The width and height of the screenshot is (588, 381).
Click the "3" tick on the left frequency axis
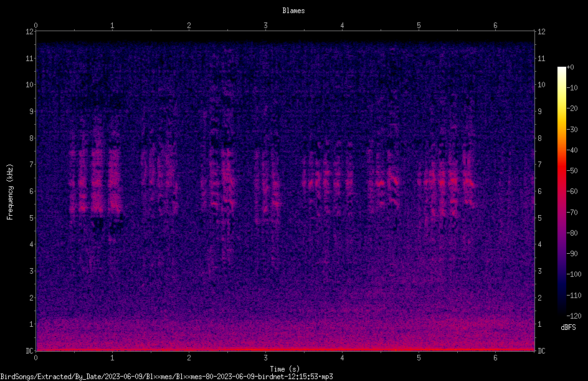pyautogui.click(x=31, y=271)
